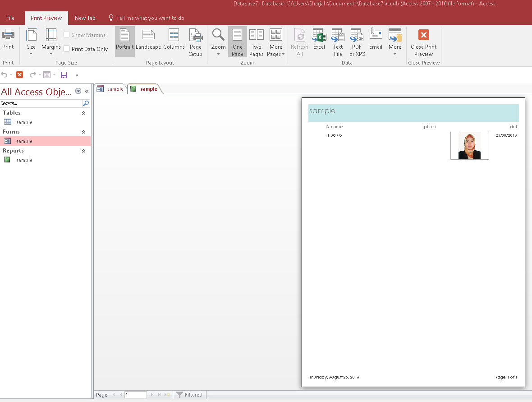Image resolution: width=532 pixels, height=402 pixels.
Task: Show Two Pages in the preview
Action: point(256,42)
